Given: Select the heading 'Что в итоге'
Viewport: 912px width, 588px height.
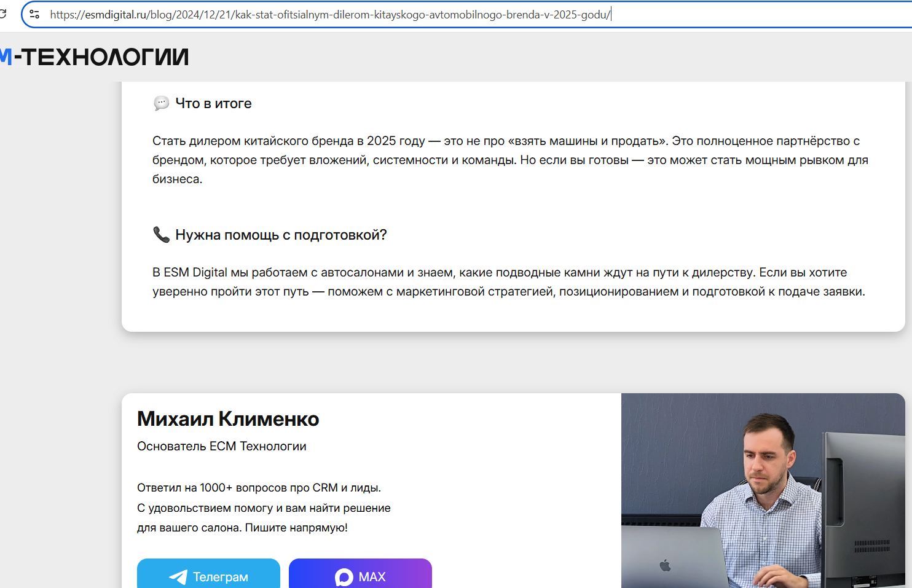Looking at the screenshot, I should pos(213,103).
